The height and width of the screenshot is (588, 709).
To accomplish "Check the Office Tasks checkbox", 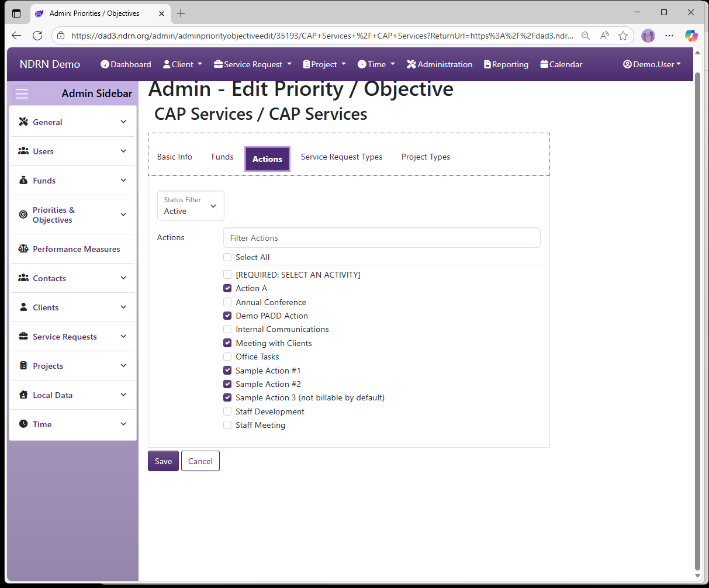I will pos(227,357).
